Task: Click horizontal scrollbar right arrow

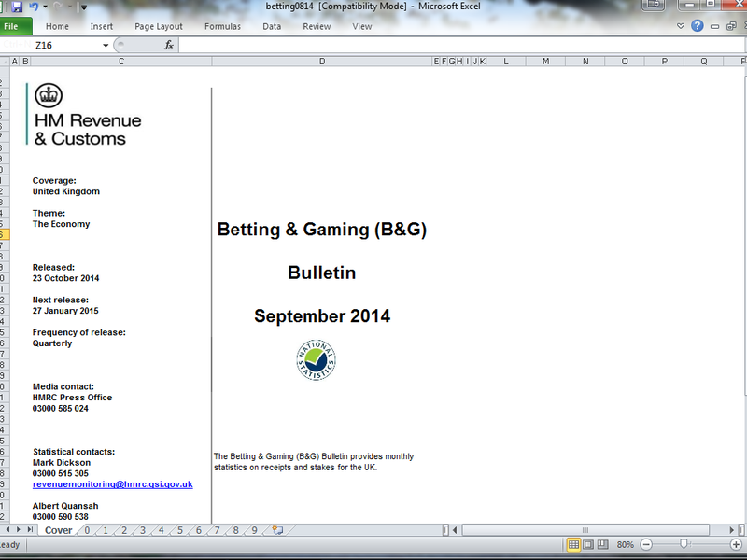Action: (732, 530)
